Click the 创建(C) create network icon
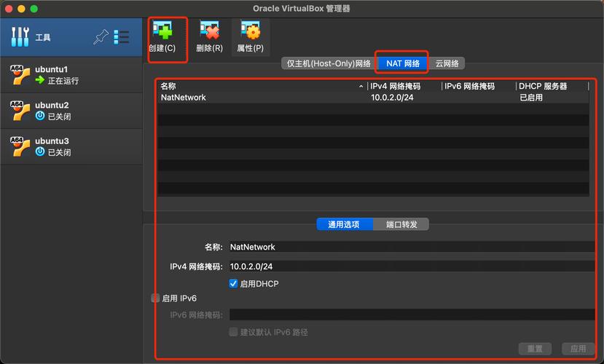The image size is (604, 364). 162,30
